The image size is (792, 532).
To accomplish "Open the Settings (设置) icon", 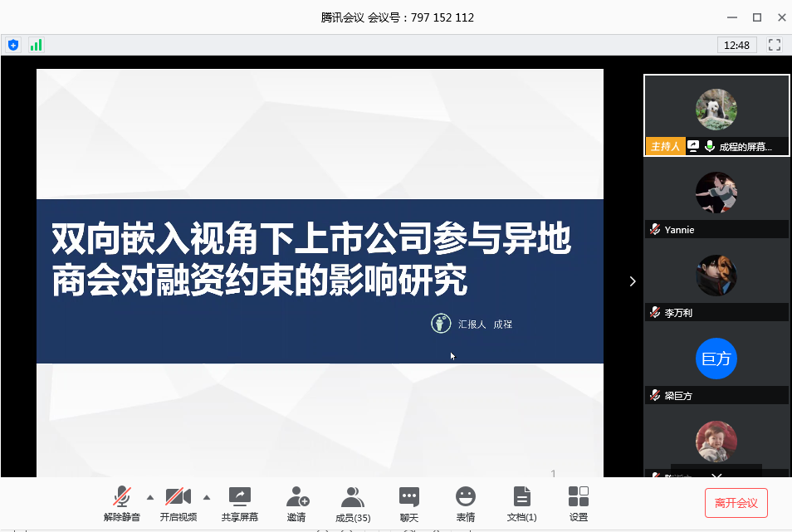I will 579,498.
